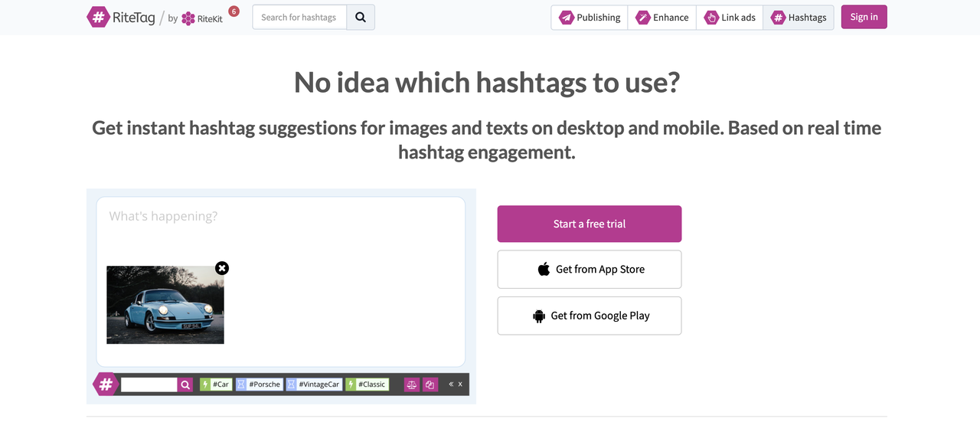Click the Sign in button
Screen dimensions: 980x432
pos(864,17)
